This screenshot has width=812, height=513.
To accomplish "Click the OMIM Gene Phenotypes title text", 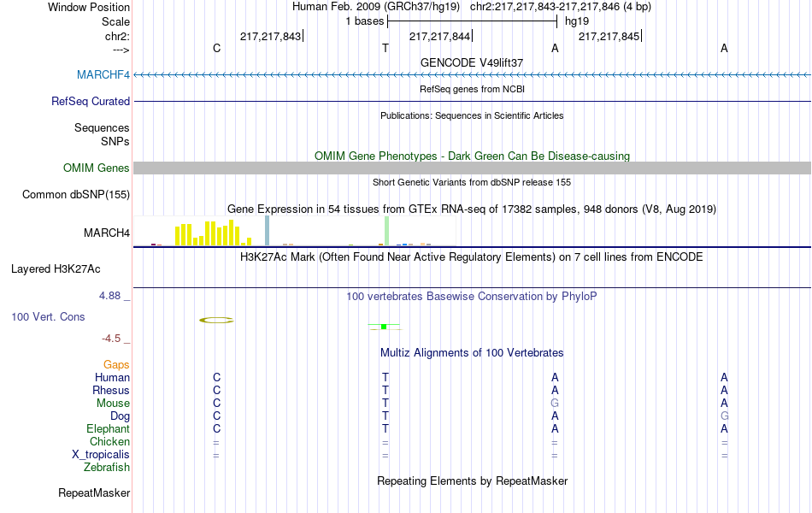I will tap(472, 156).
